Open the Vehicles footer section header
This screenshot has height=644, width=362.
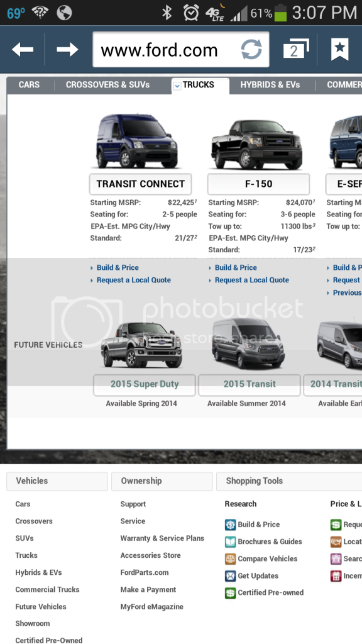click(x=57, y=481)
